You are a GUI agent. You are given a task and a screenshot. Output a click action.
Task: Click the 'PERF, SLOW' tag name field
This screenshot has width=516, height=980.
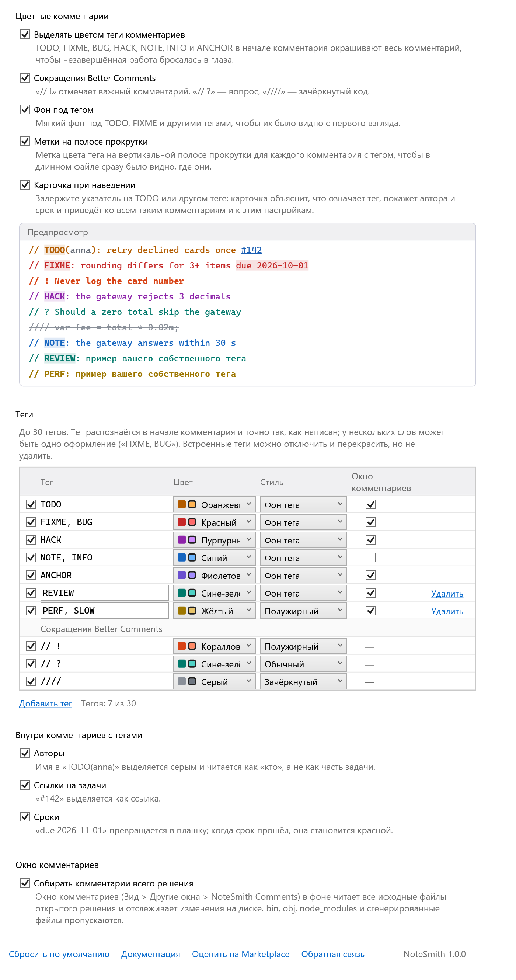105,611
